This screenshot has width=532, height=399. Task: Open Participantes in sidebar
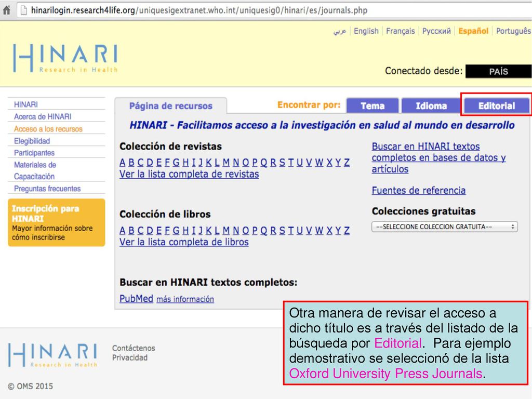[x=34, y=153]
